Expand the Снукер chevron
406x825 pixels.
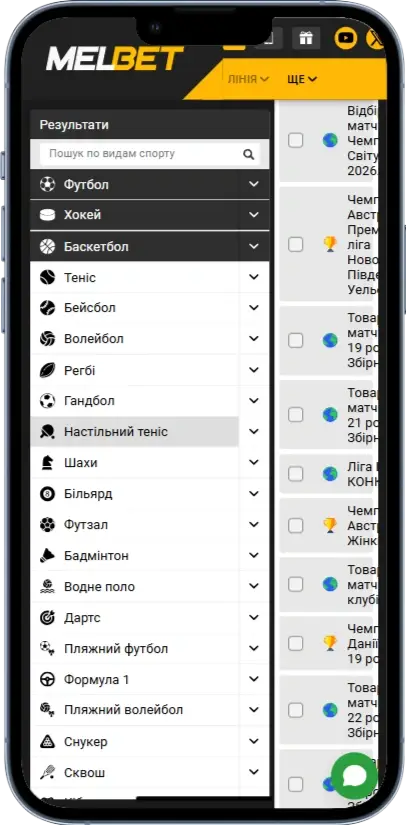[x=254, y=741]
